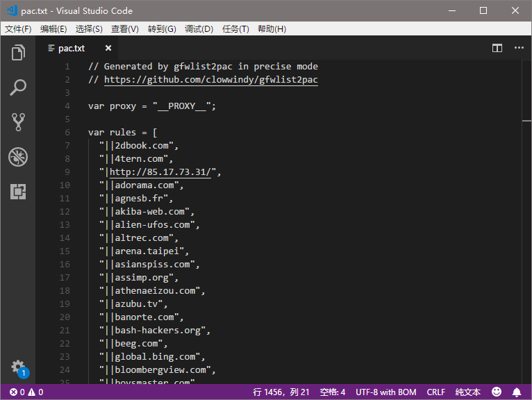Click the warnings count in status bar
The image size is (532, 400).
coord(35,392)
